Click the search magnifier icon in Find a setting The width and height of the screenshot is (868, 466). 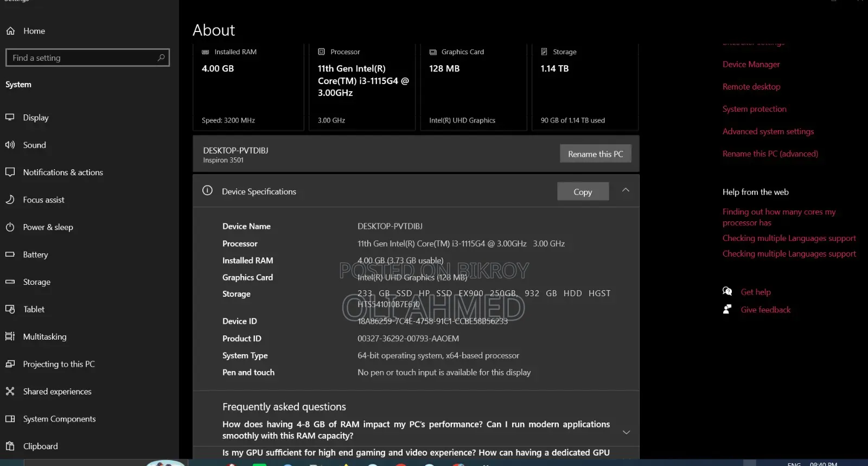[x=161, y=58]
